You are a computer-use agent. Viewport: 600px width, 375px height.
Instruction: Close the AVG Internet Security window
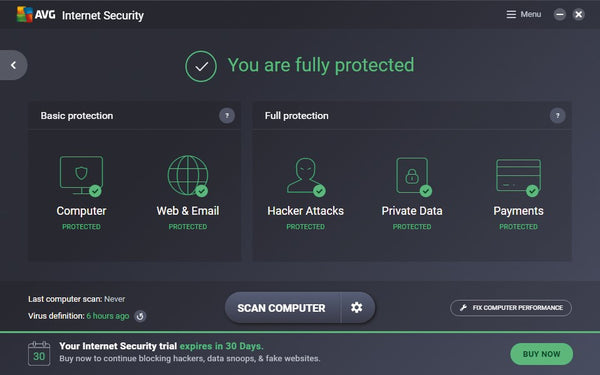click(579, 15)
